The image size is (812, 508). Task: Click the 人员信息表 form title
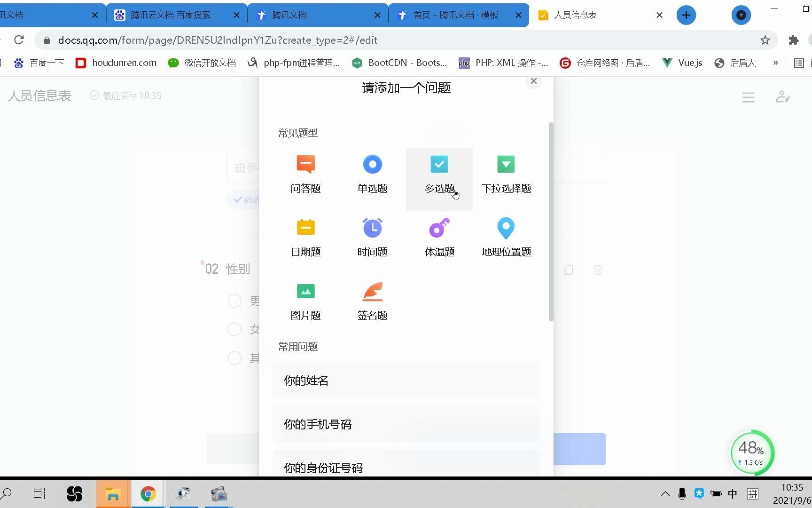tap(39, 96)
